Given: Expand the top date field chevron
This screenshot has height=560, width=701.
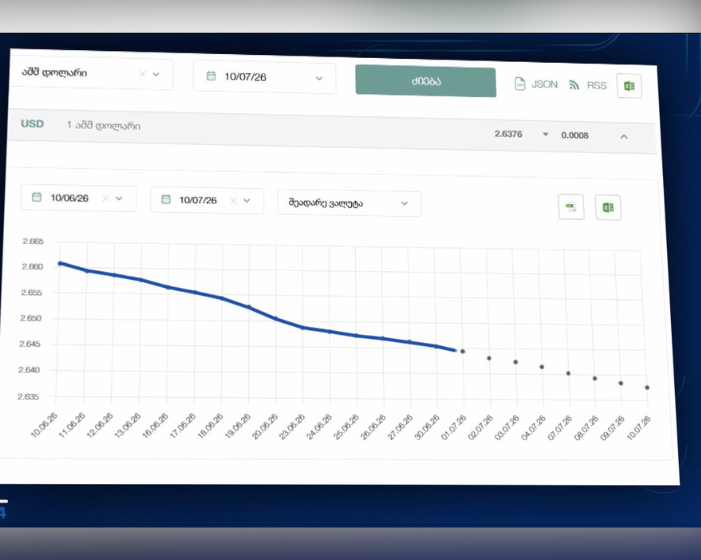Looking at the screenshot, I should (x=319, y=78).
